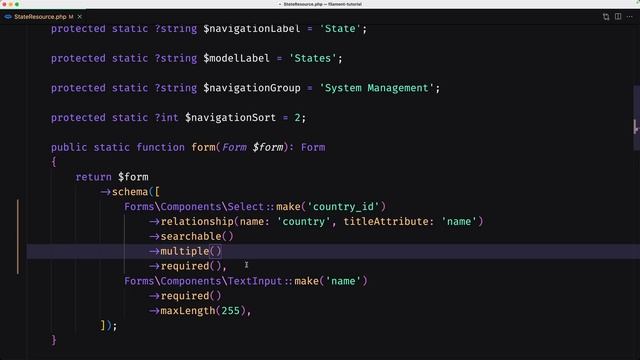Click the multiple method call
Image resolution: width=640 pixels, height=360 pixels.
point(185,251)
